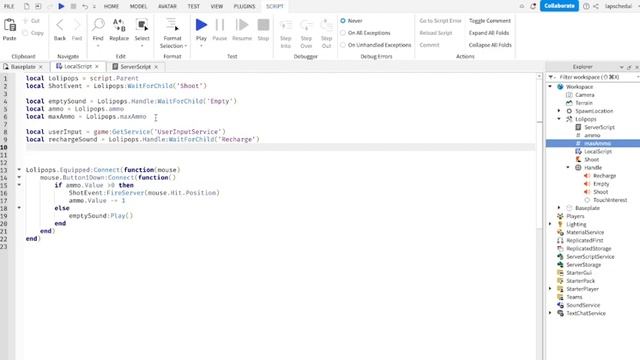Click quick-access blue play icon in title bar

[61, 6]
